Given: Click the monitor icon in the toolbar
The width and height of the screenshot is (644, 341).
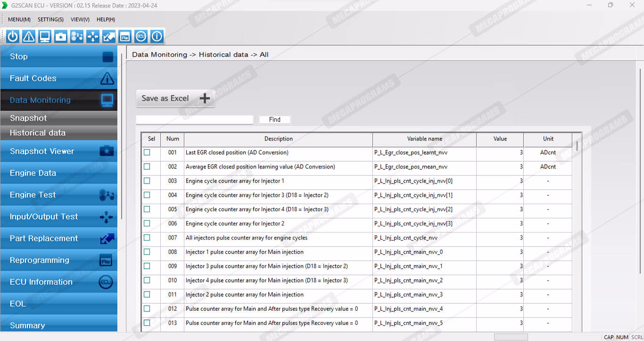Looking at the screenshot, I should click(45, 36).
